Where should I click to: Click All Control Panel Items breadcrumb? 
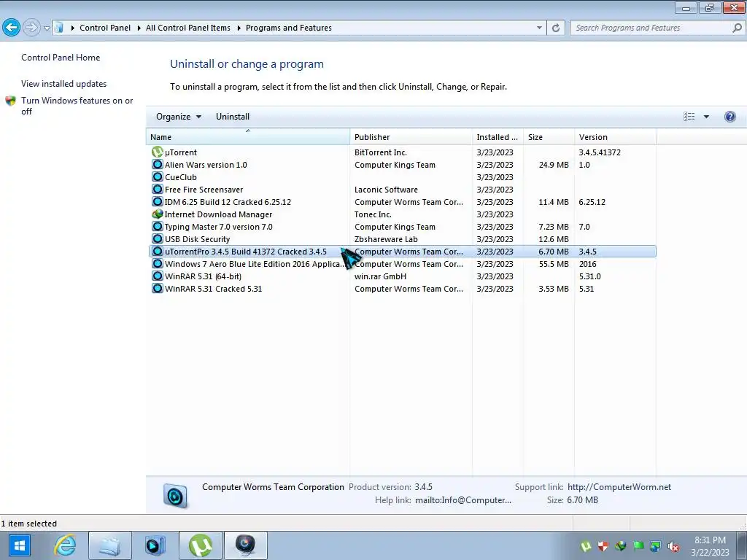187,28
